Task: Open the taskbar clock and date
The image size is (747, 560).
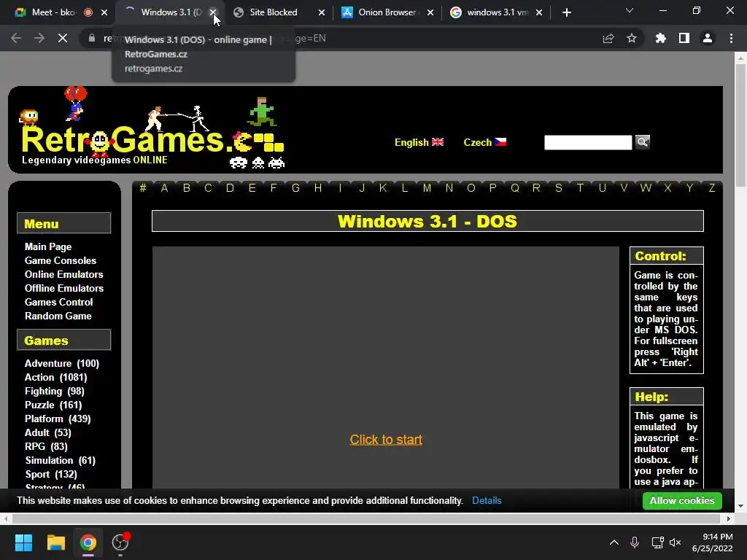Action: 712,542
